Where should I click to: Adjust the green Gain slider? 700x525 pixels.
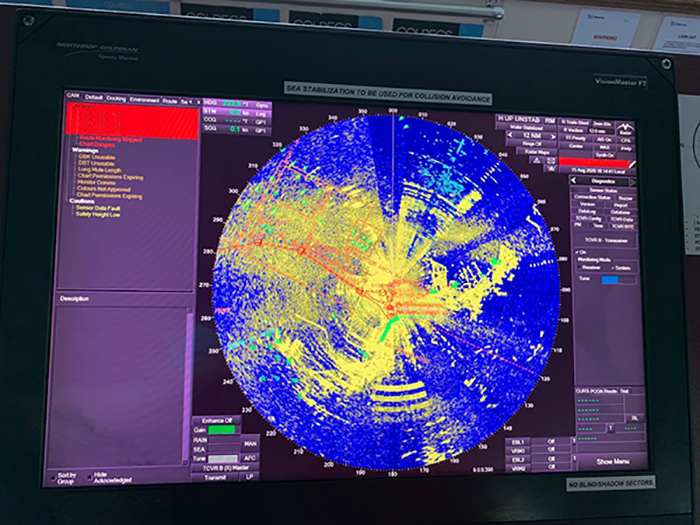coord(223,429)
